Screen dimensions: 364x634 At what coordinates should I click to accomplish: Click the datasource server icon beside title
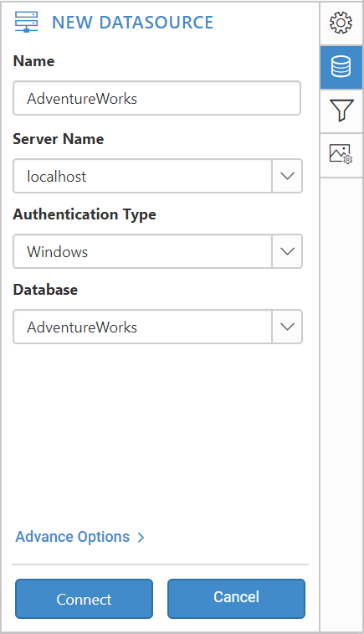coord(26,22)
